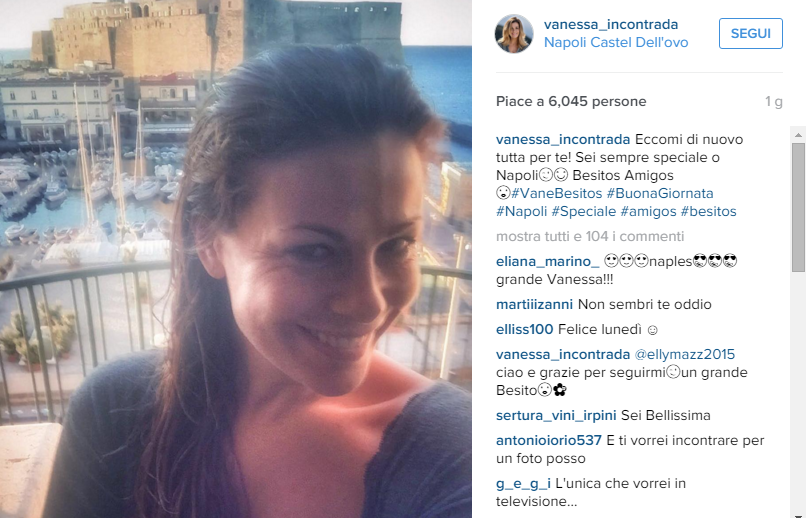
Task: Select the #besitos hashtag
Action: click(708, 211)
